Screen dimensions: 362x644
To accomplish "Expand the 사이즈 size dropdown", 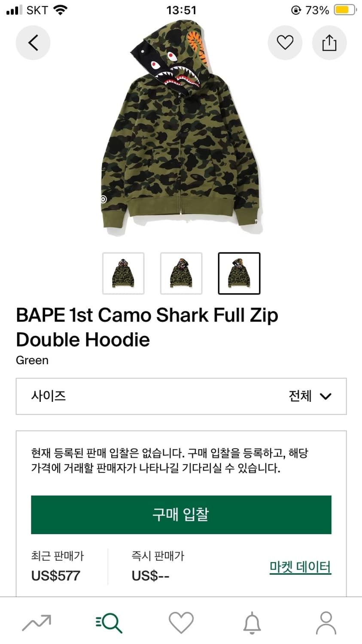I will click(x=181, y=396).
